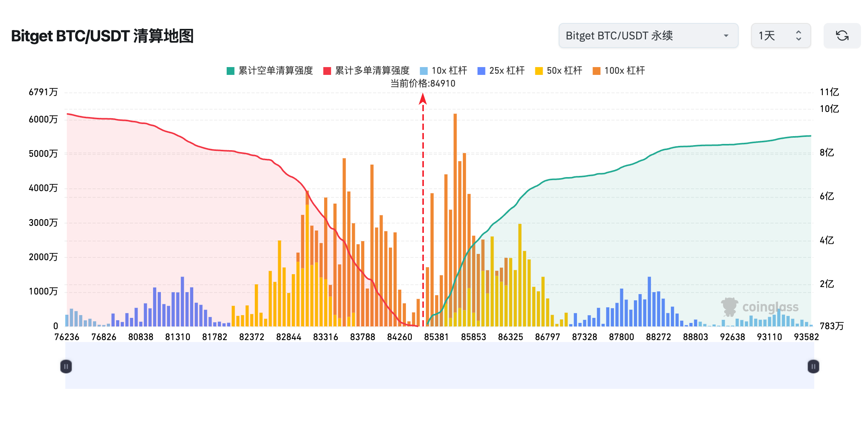Click the refresh icon button
Screen dimensions: 868x422
point(842,36)
